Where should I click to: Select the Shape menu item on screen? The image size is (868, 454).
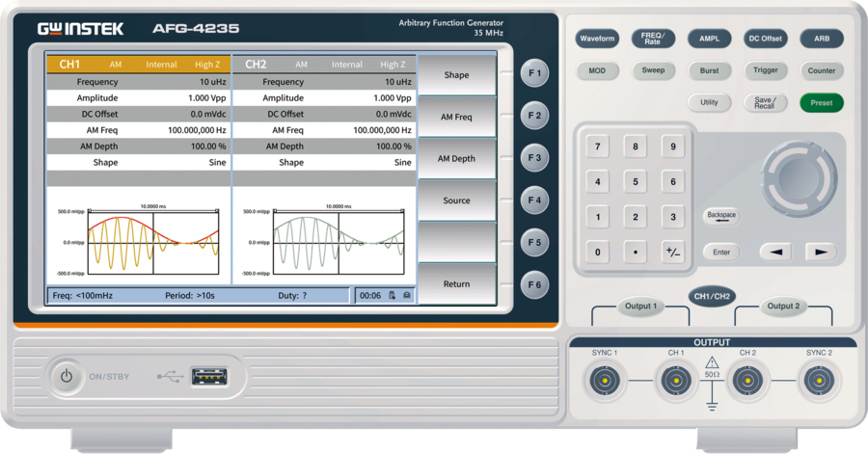(457, 75)
